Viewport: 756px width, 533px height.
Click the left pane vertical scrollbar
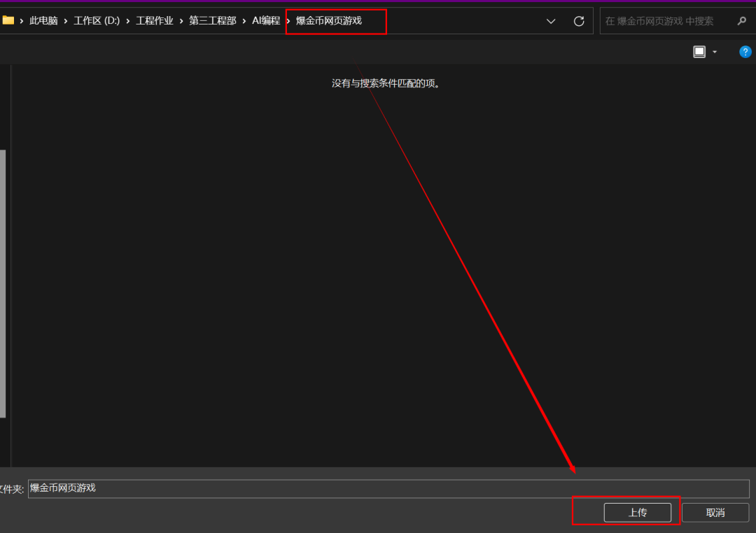tap(2, 283)
